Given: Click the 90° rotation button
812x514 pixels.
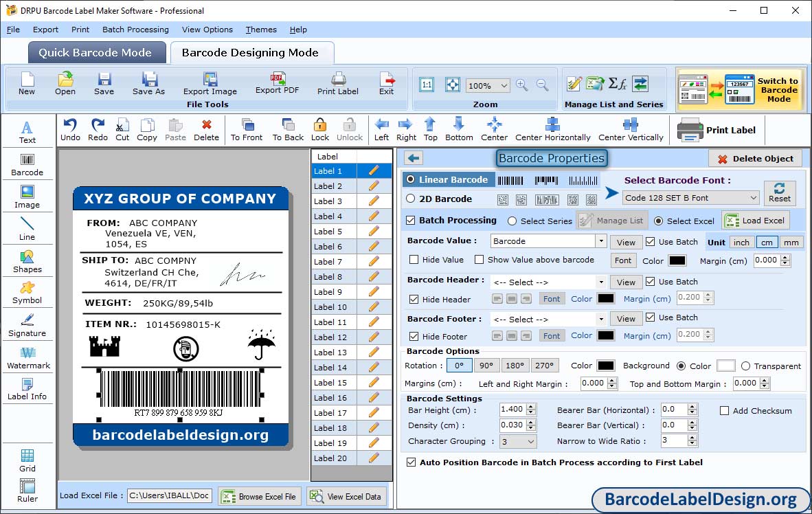Looking at the screenshot, I should pos(486,366).
